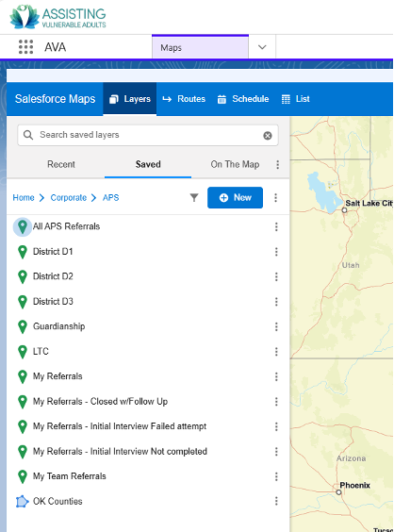Go to Corporate folder in breadcrumb
The image size is (394, 532).
click(x=69, y=197)
